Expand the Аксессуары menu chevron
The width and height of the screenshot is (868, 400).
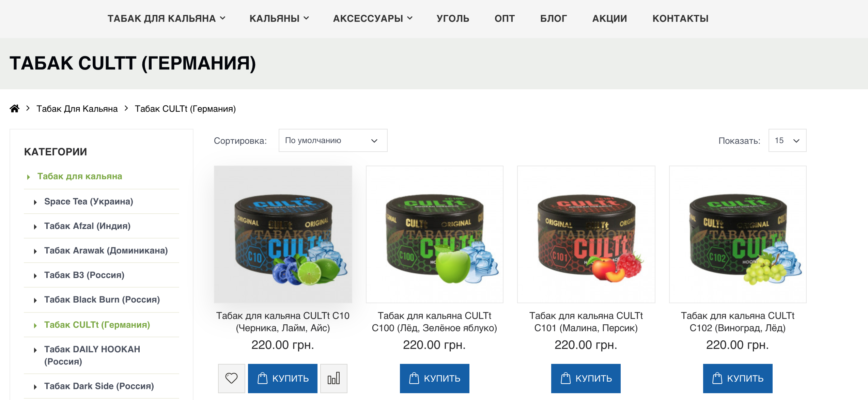[x=410, y=18]
